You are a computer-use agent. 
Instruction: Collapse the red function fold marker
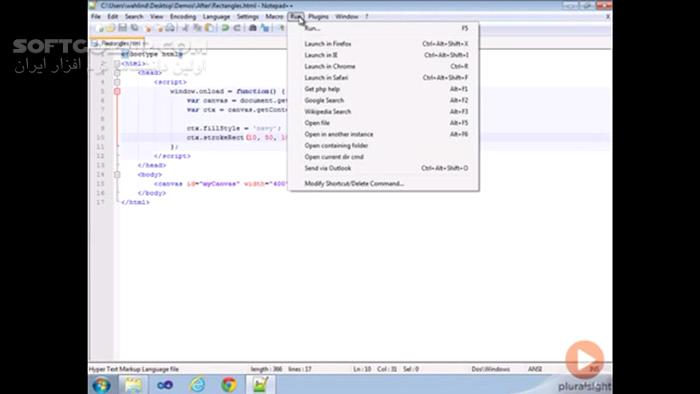click(x=117, y=91)
